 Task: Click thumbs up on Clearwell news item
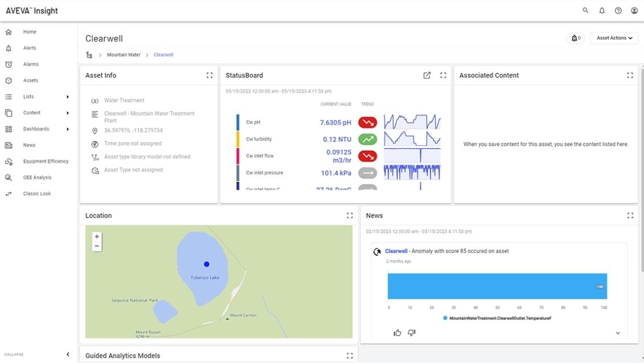click(397, 333)
